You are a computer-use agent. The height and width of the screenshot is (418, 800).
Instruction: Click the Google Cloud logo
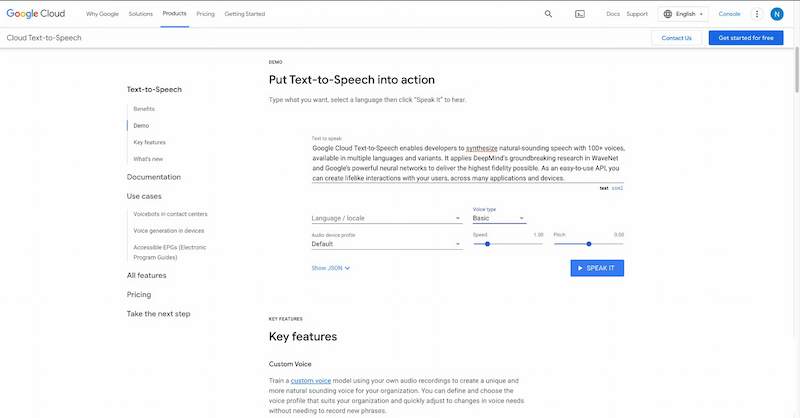point(39,14)
